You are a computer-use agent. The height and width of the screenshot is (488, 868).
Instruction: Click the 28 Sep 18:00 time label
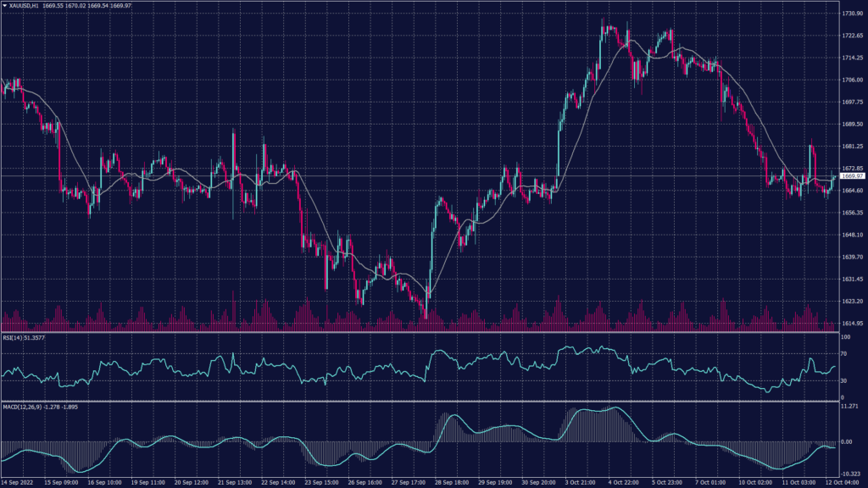455,482
